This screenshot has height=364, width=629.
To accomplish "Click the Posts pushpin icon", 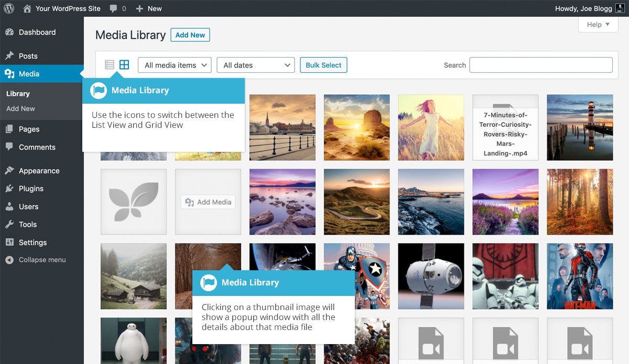I will click(x=9, y=56).
